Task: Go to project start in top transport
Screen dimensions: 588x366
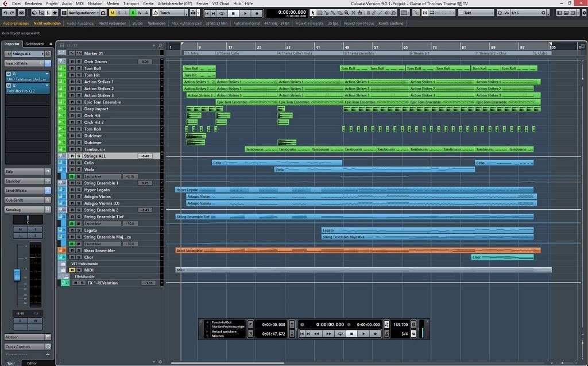Action: pos(207,13)
